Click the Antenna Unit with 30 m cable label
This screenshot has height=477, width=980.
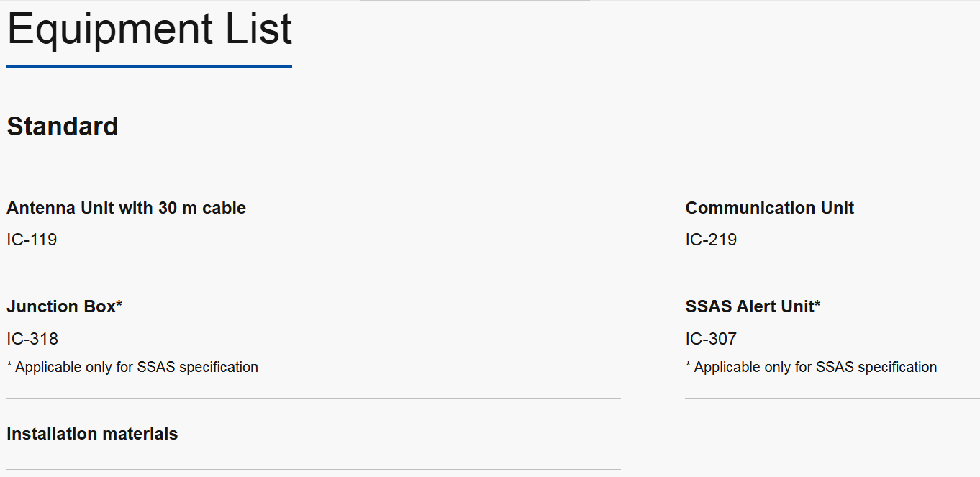[x=126, y=208]
